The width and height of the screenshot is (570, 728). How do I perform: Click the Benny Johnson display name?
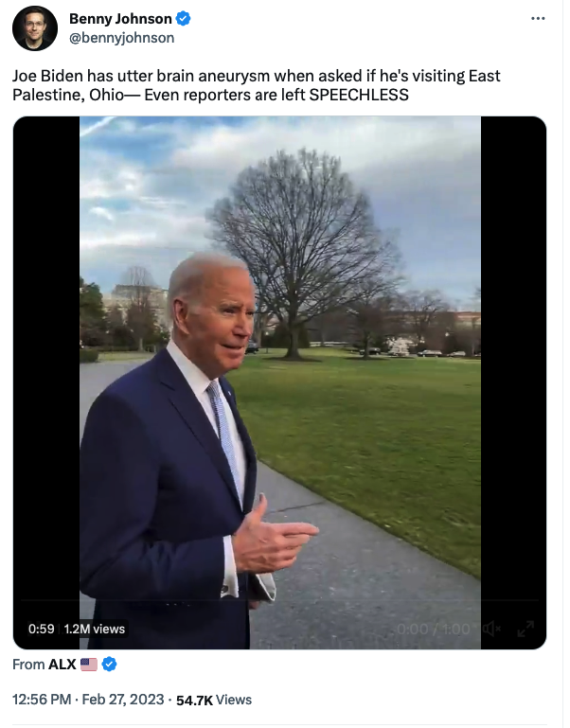click(x=120, y=19)
